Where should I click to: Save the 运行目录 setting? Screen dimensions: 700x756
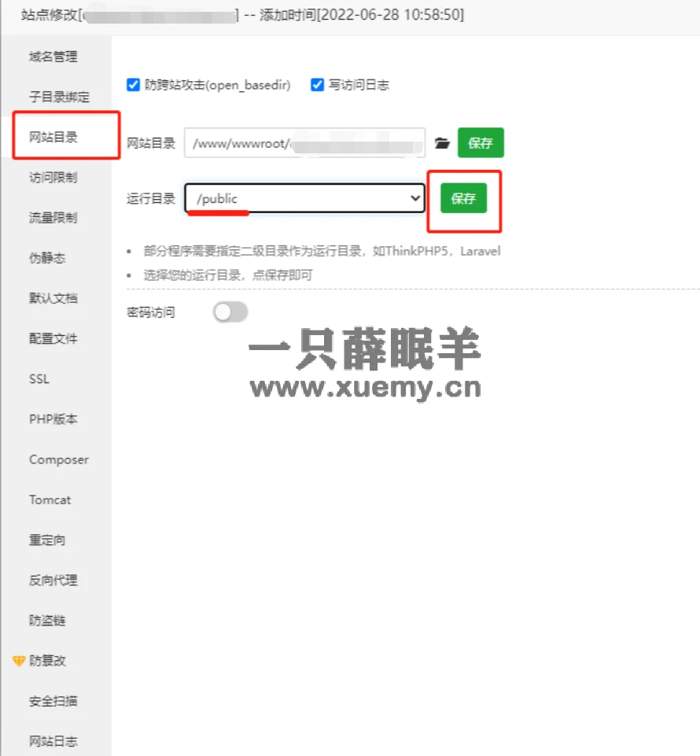(463, 198)
